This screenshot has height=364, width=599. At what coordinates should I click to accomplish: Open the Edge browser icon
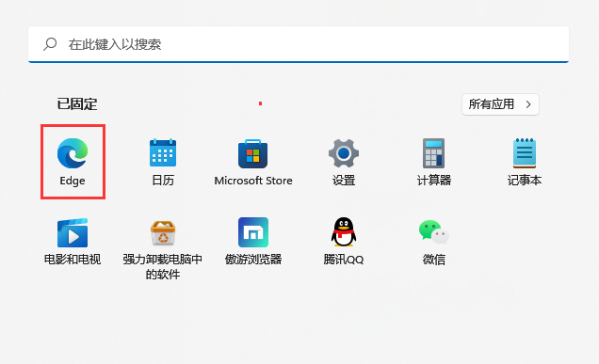pyautogui.click(x=73, y=153)
